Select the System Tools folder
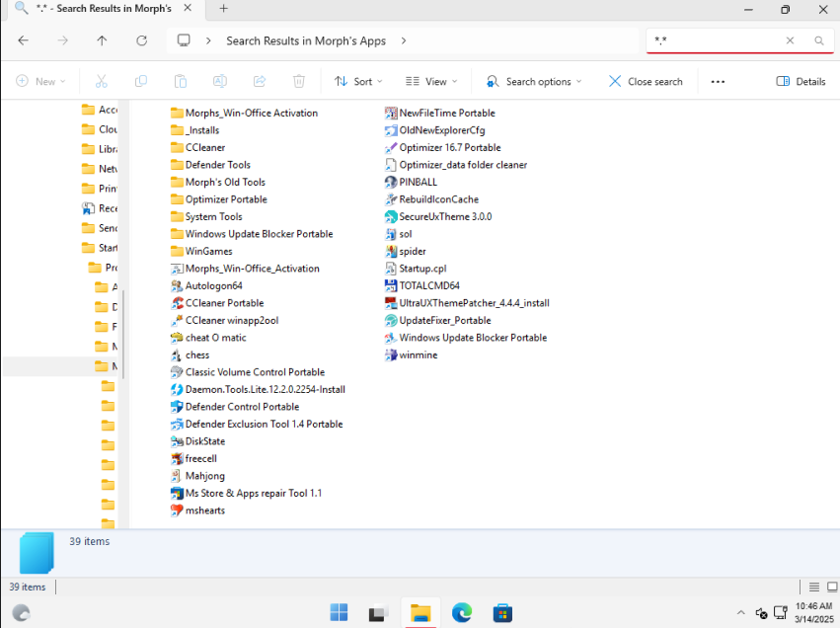 click(x=206, y=216)
